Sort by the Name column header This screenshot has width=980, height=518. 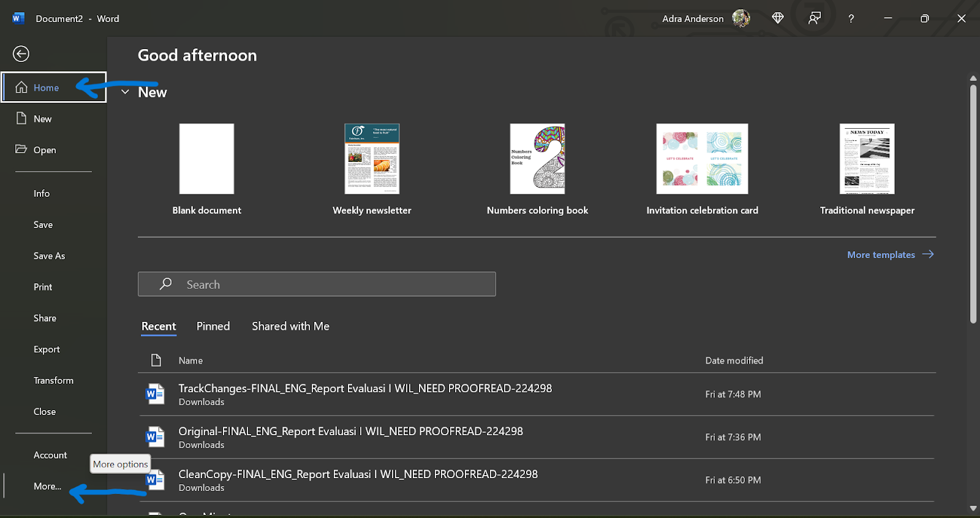tap(190, 360)
